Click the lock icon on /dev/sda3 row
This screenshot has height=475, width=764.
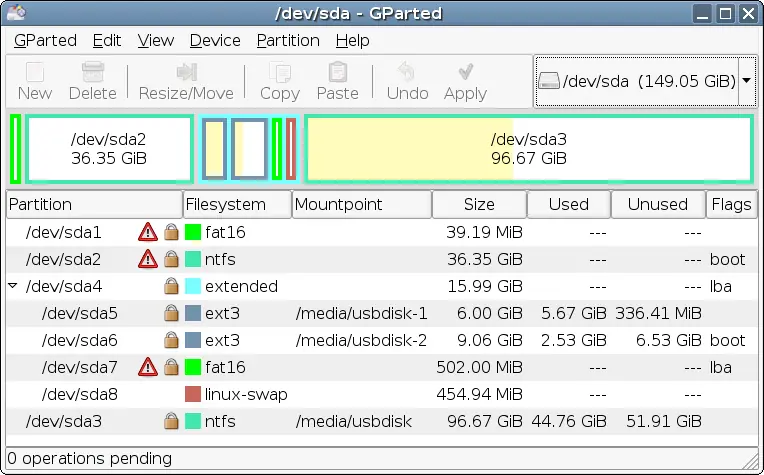[x=171, y=421]
